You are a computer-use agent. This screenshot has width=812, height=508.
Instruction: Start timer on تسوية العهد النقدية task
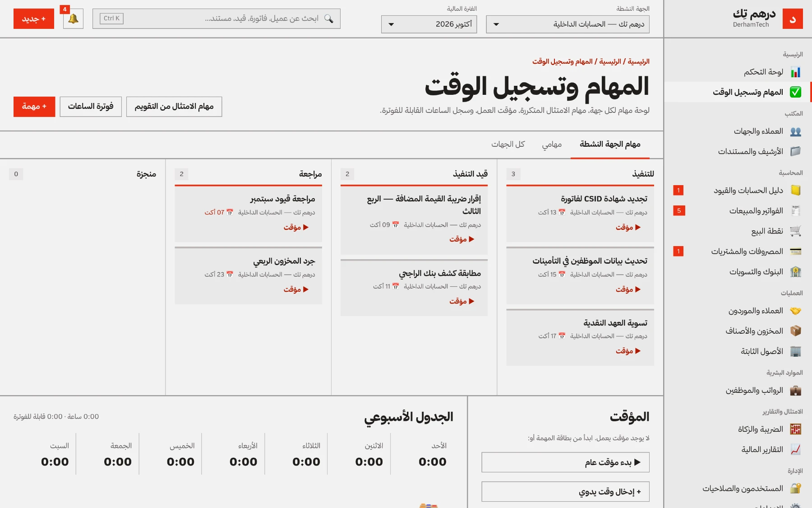pyautogui.click(x=628, y=351)
